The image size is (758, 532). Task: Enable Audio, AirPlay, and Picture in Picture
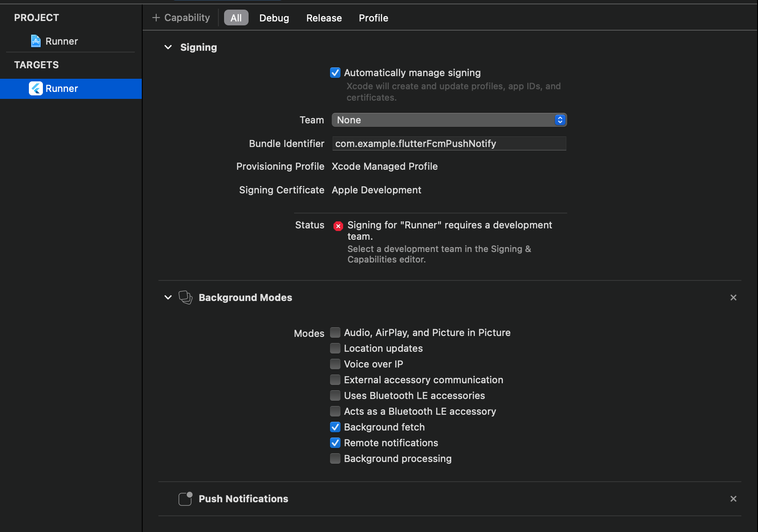coord(335,332)
